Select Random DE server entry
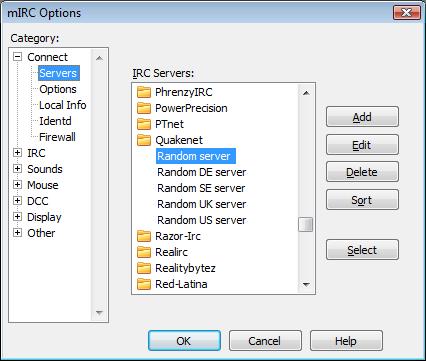Image resolution: width=426 pixels, height=361 pixels. tap(202, 172)
